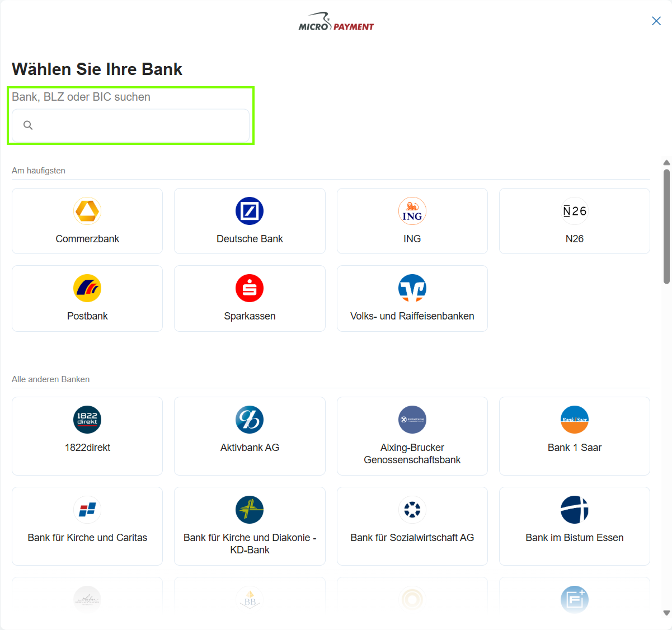Screen dimensions: 672x630
Task: Select the N26 logo icon
Action: click(x=575, y=211)
